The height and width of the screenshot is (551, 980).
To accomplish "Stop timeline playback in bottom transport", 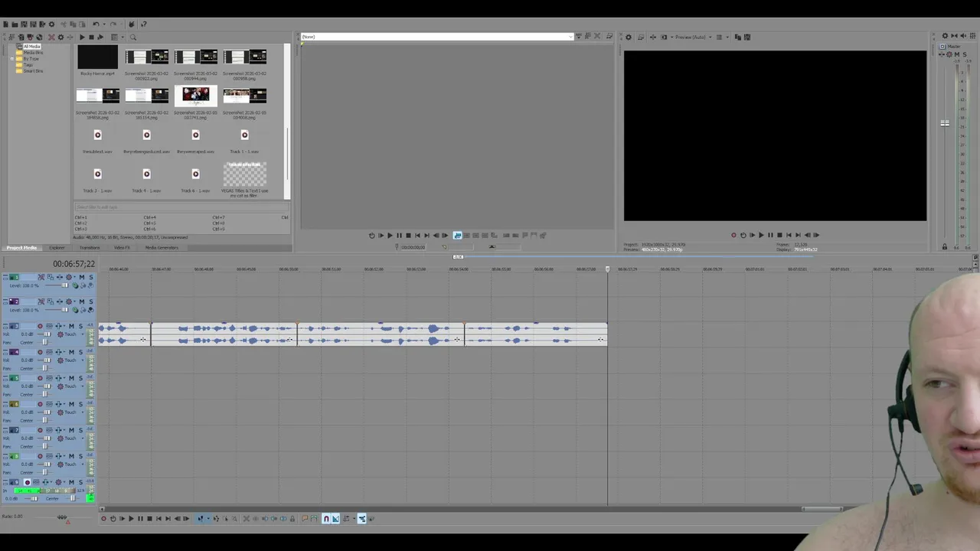I will pyautogui.click(x=149, y=519).
